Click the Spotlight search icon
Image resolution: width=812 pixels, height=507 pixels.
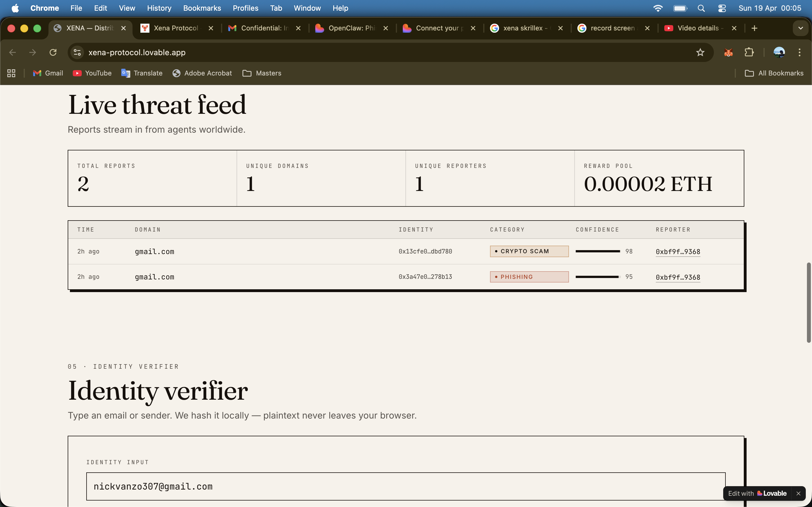(701, 8)
